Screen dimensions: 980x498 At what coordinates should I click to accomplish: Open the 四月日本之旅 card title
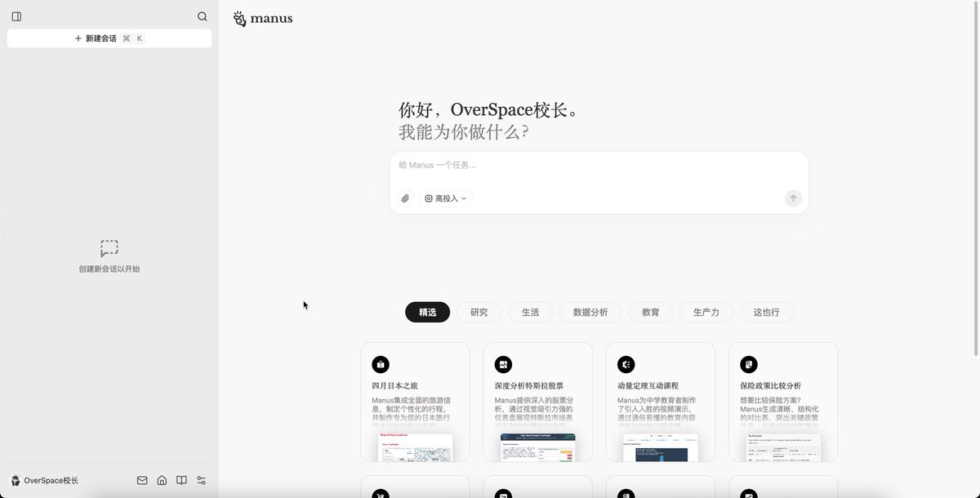coord(395,385)
